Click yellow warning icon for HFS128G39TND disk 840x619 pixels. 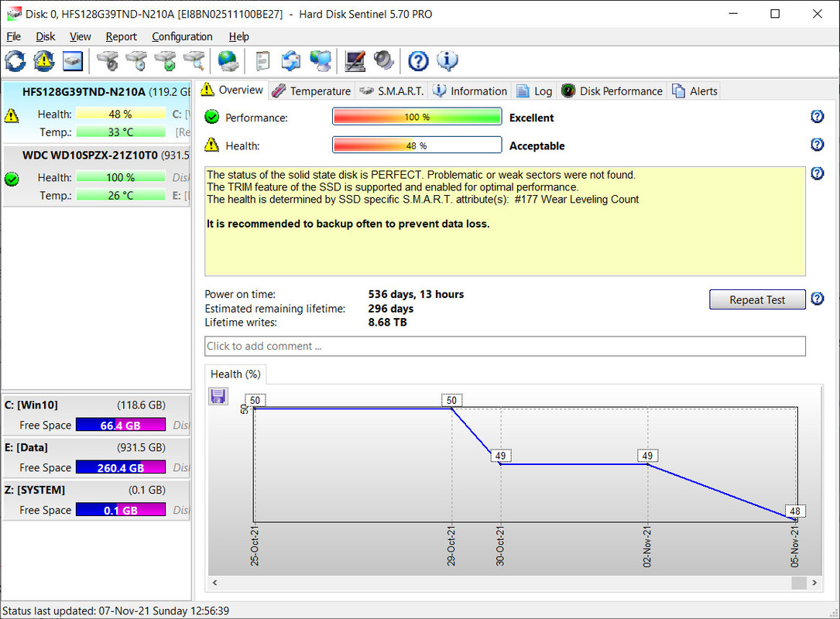coord(12,115)
